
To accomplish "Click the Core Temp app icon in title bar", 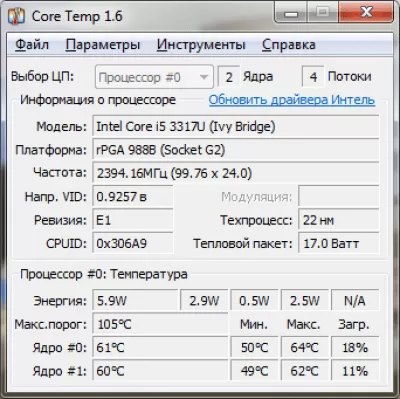I will click(x=17, y=16).
